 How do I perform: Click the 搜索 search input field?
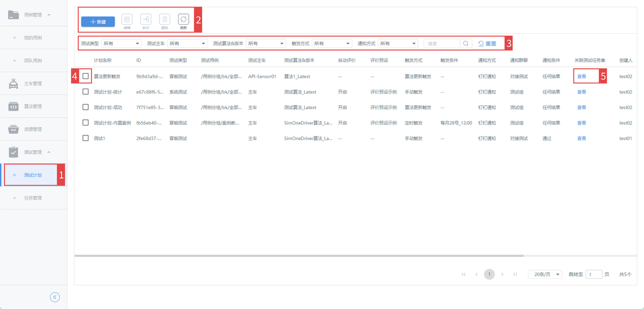point(442,44)
